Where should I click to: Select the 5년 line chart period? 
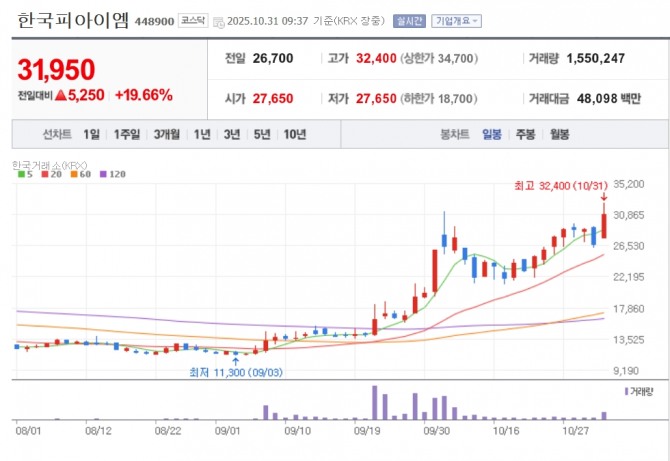tap(262, 135)
